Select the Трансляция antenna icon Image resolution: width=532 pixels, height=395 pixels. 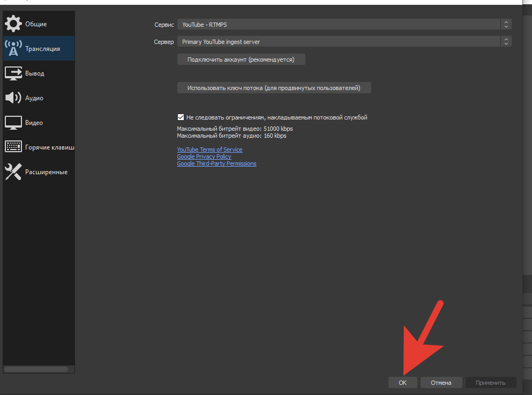[x=13, y=48]
